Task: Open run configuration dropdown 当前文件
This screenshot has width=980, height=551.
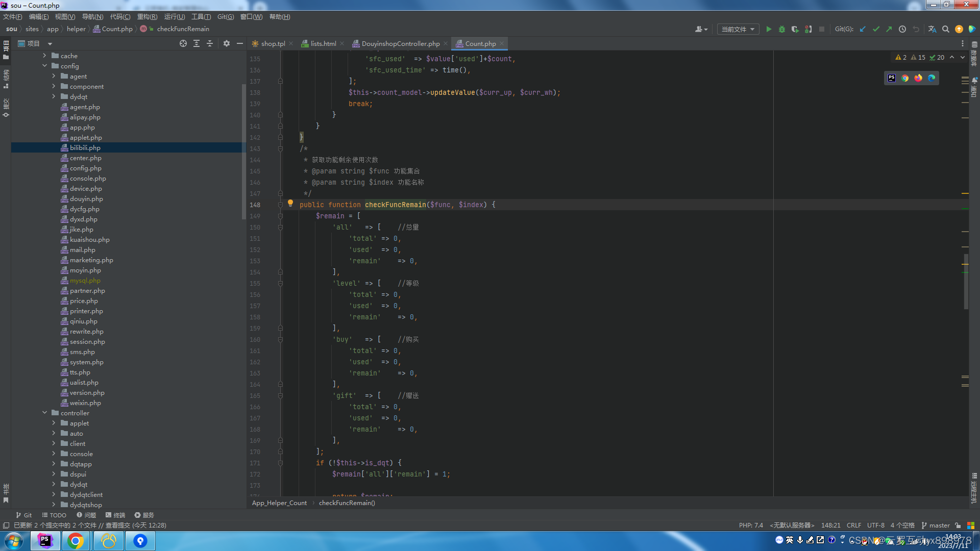Action: (x=738, y=29)
